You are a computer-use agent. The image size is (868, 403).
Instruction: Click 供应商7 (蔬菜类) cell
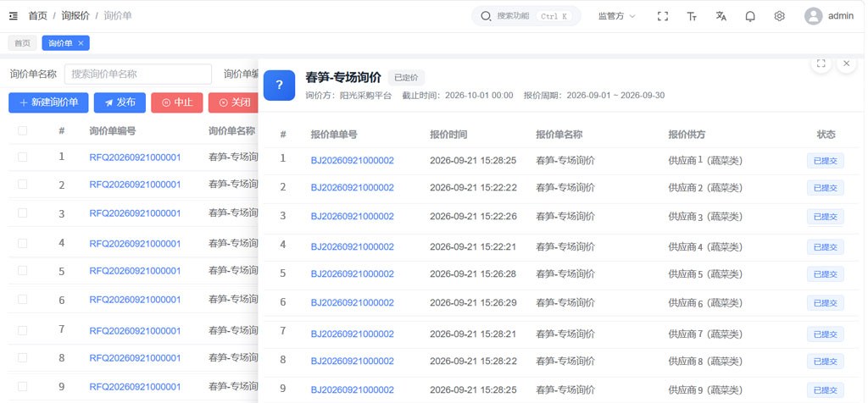pos(705,334)
